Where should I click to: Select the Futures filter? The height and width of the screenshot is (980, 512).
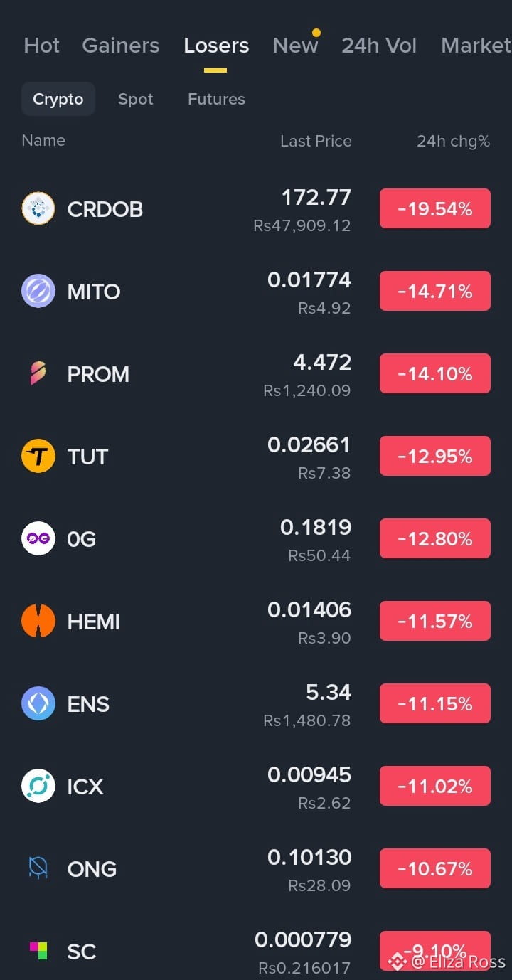(216, 99)
